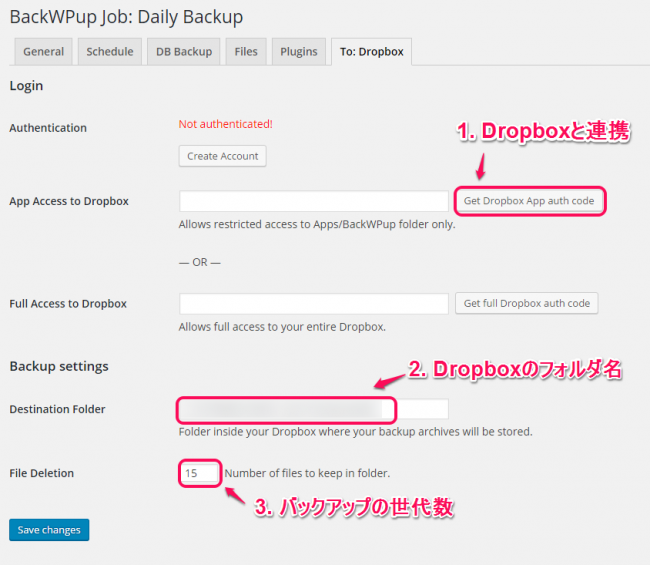The image size is (650, 565).
Task: Save changes to the backup job
Action: [49, 530]
